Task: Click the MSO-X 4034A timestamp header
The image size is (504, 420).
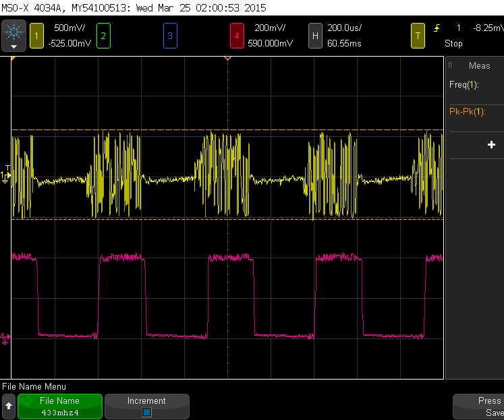Action: [134, 8]
